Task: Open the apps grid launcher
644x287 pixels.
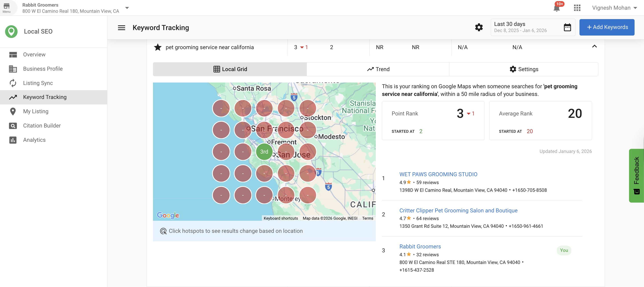Action: click(577, 8)
